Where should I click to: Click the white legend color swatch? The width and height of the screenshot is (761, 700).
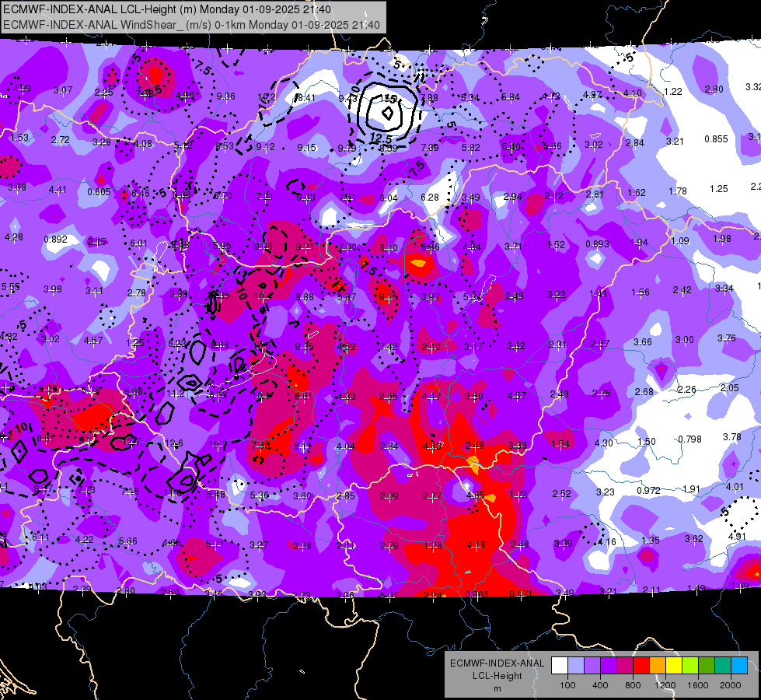pyautogui.click(x=560, y=665)
